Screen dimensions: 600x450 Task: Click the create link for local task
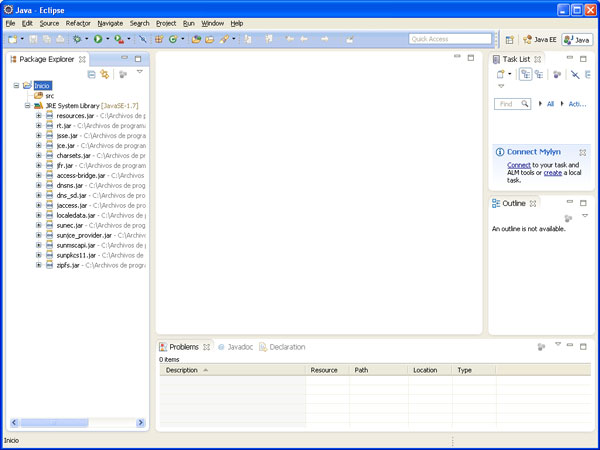(x=552, y=172)
